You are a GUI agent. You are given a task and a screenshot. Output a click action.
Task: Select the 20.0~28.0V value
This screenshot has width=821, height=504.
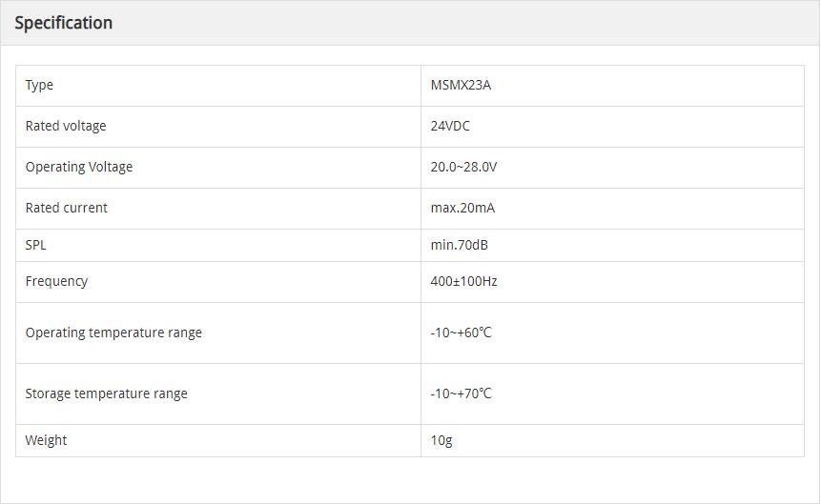pos(463,168)
